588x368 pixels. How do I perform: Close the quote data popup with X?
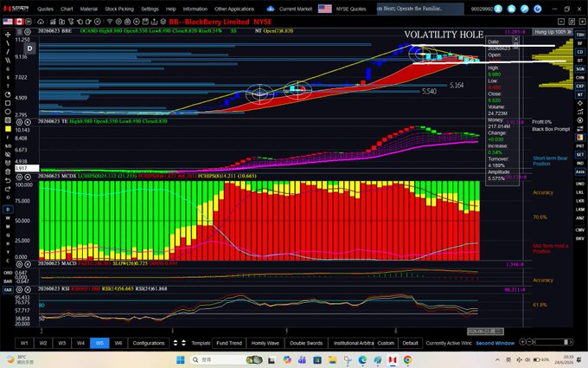[x=515, y=39]
